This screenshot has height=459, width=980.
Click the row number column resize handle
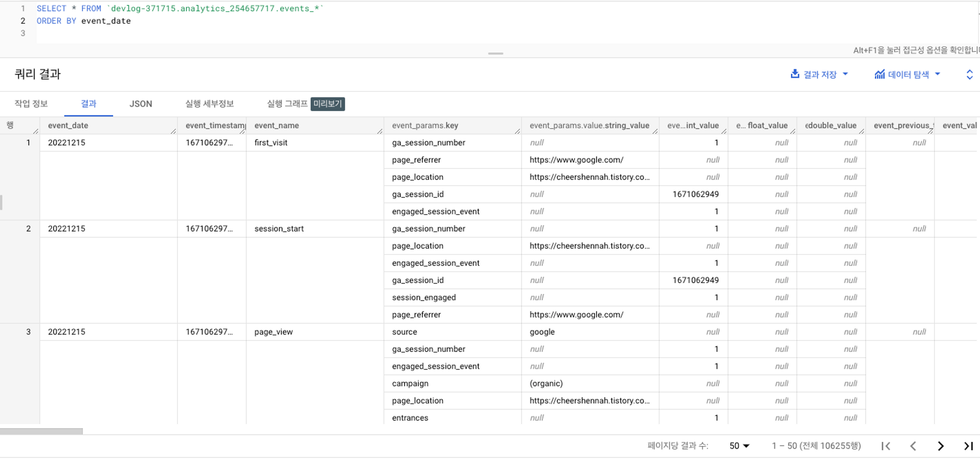36,131
